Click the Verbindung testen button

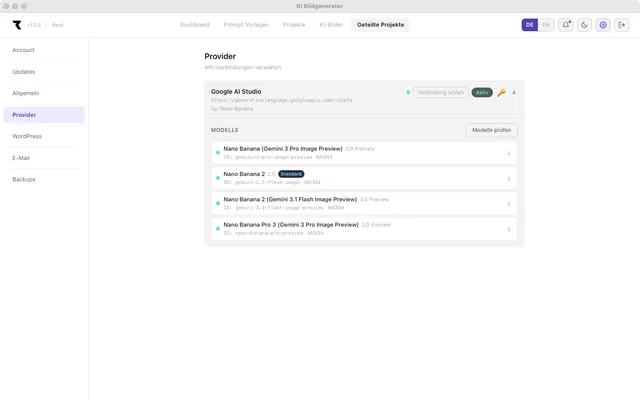[440, 93]
